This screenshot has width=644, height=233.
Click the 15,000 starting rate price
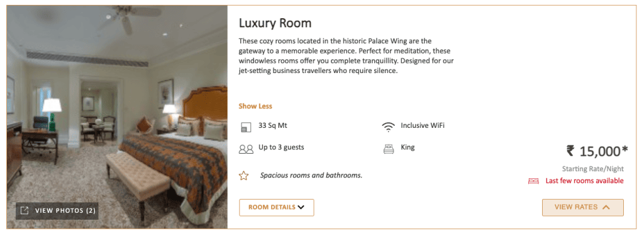tap(603, 151)
